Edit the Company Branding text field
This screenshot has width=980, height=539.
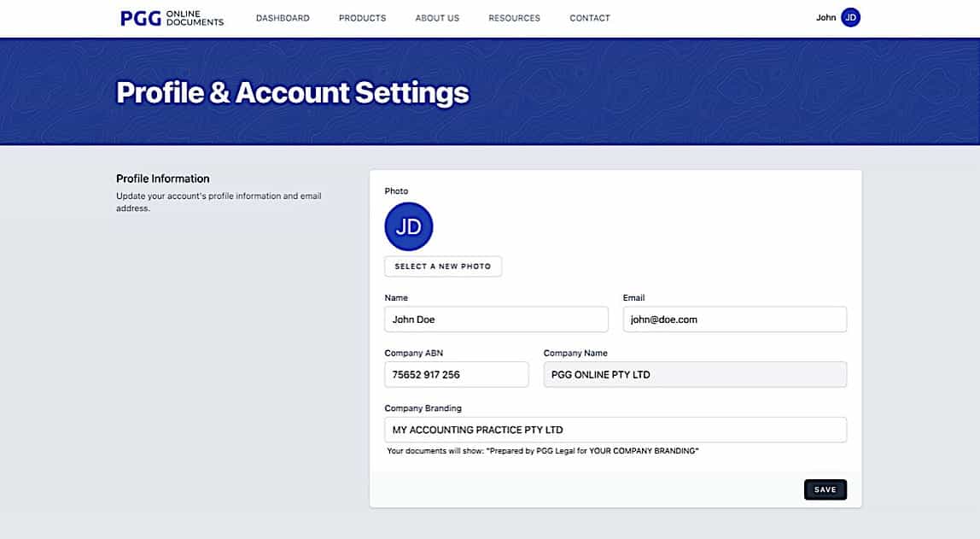tap(615, 430)
